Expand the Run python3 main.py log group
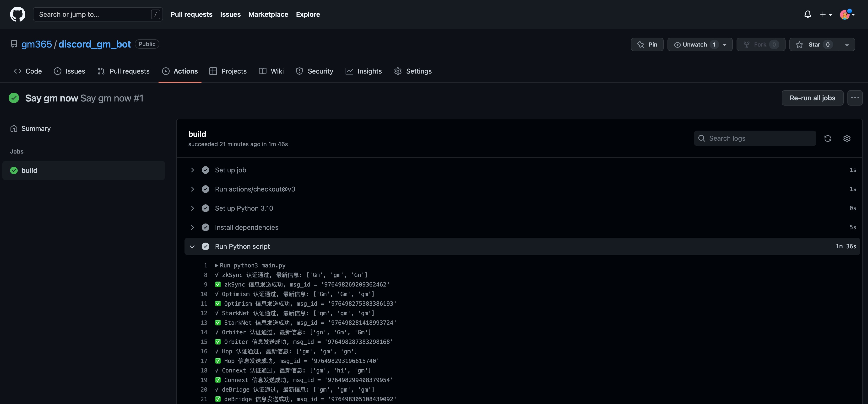This screenshot has width=868, height=404. [216, 265]
